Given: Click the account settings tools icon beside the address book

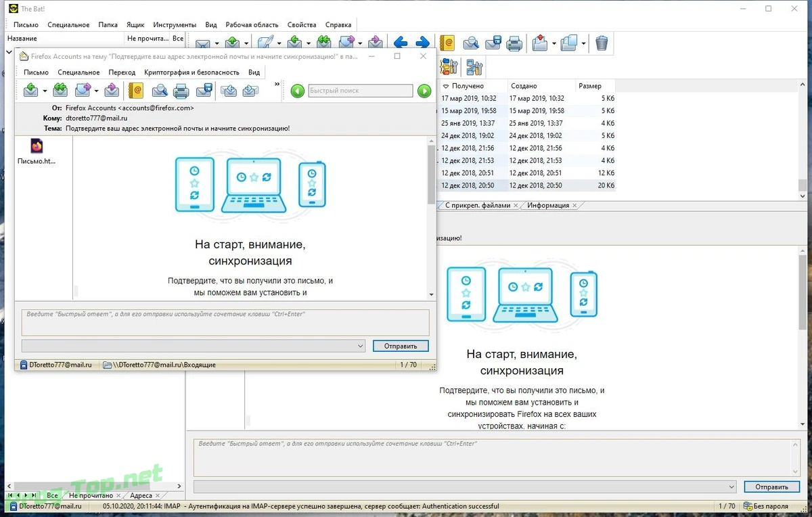Looking at the screenshot, I should click(449, 67).
